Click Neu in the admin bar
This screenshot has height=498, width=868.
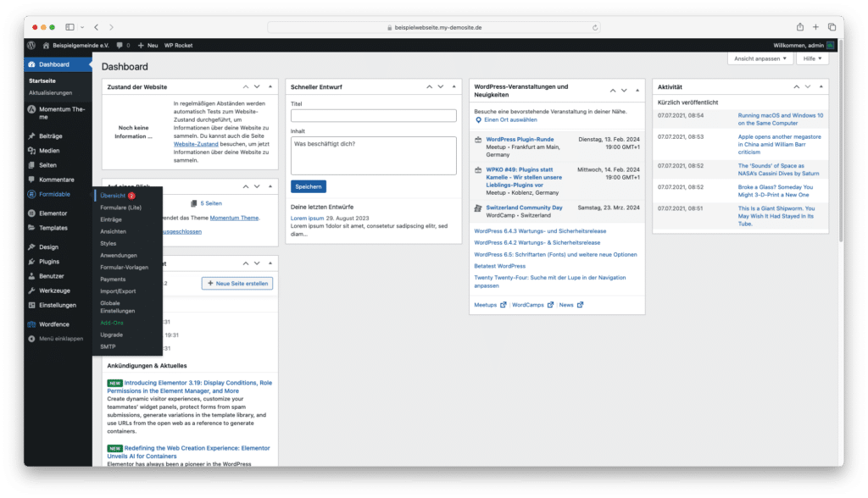pos(147,46)
